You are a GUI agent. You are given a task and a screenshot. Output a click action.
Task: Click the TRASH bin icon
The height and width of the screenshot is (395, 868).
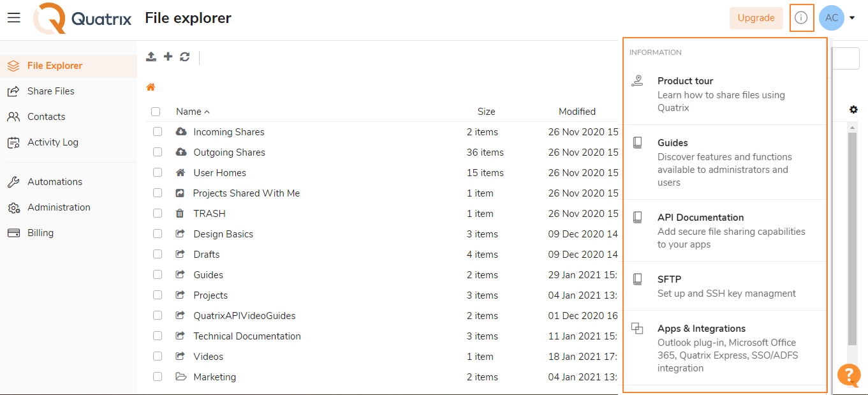(180, 214)
